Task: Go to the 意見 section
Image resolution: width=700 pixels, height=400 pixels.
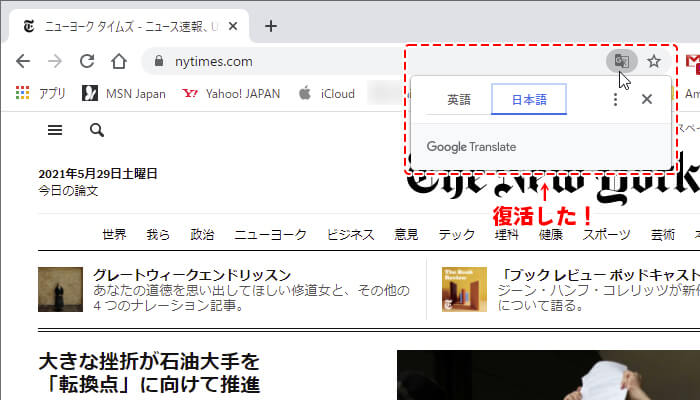Action: coord(406,234)
